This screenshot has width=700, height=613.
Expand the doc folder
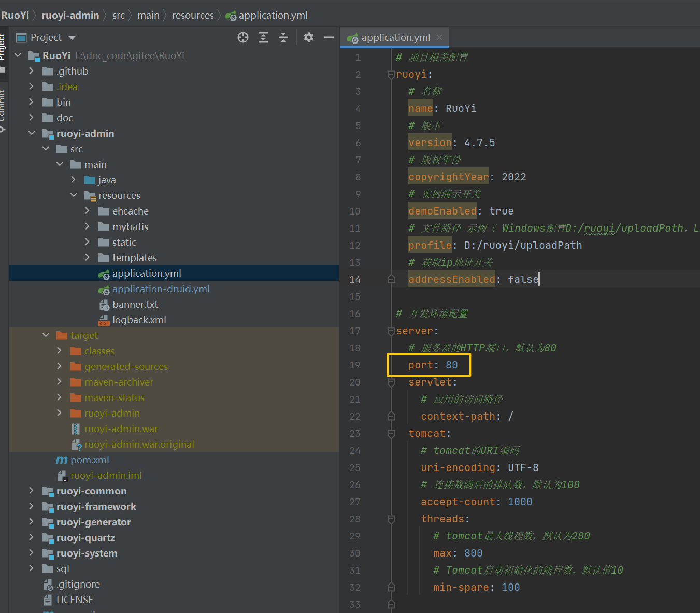pyautogui.click(x=32, y=118)
